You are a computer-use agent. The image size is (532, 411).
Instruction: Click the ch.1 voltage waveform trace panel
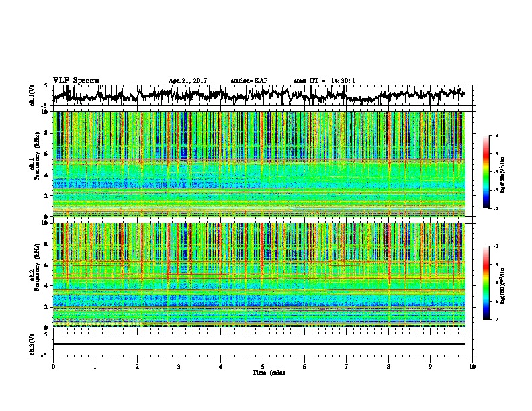tap(264, 95)
